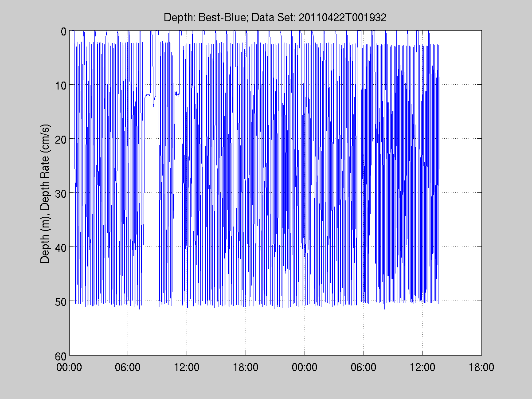The height and width of the screenshot is (399, 532).
Task: Select the y-axis tick label 20
Action: [x=61, y=139]
